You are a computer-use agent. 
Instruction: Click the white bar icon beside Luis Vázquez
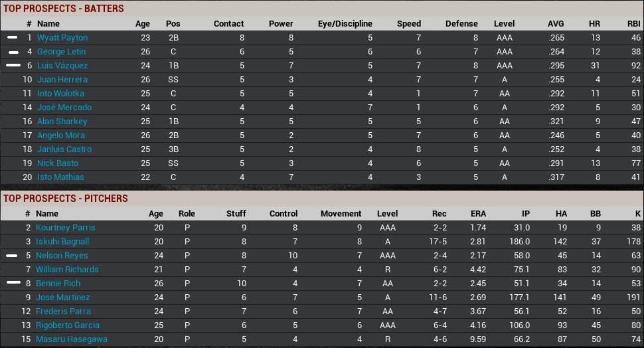13,66
